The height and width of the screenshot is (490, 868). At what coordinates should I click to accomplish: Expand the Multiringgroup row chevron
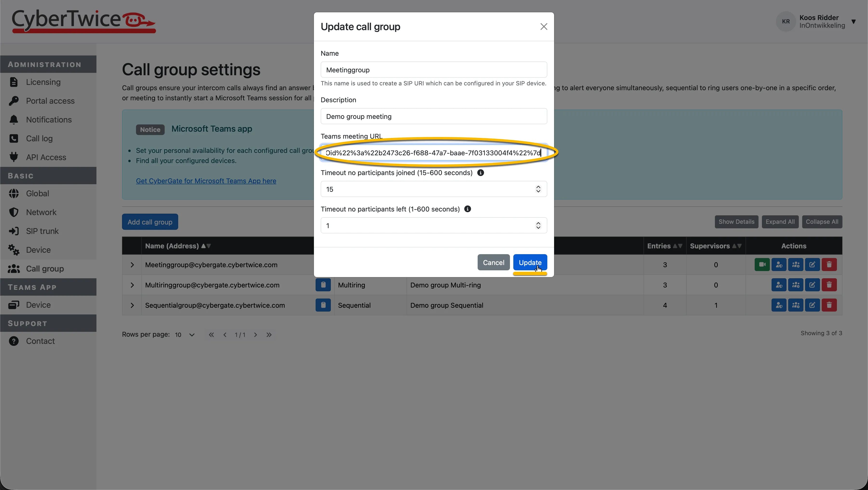(132, 285)
